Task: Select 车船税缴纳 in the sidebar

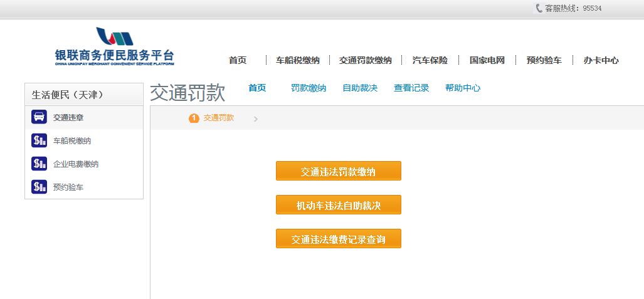Action: pos(84,141)
